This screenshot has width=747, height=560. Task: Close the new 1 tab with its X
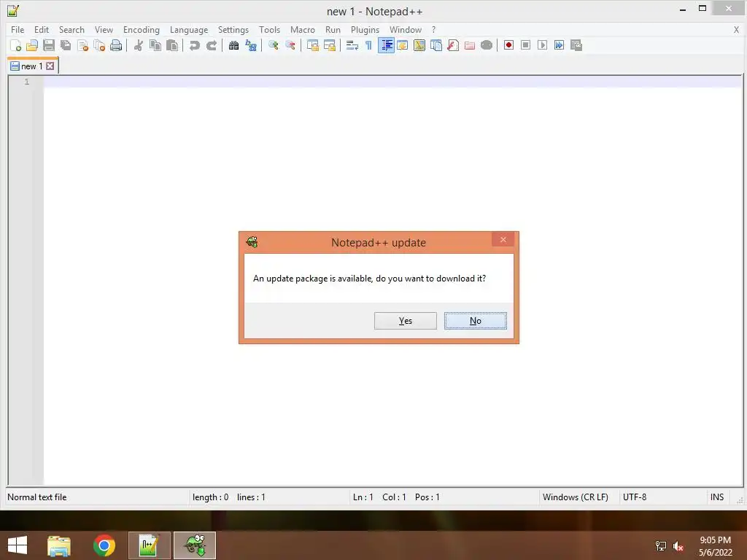[50, 66]
